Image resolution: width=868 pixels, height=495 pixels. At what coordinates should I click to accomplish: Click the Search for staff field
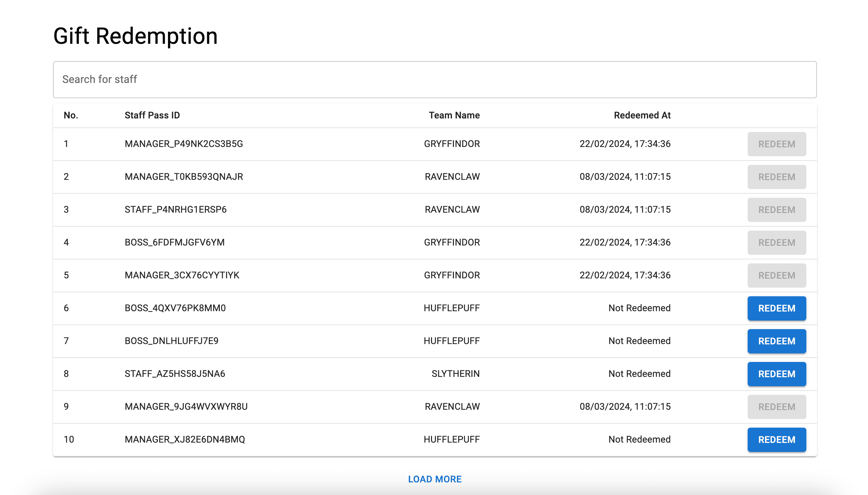pos(434,80)
